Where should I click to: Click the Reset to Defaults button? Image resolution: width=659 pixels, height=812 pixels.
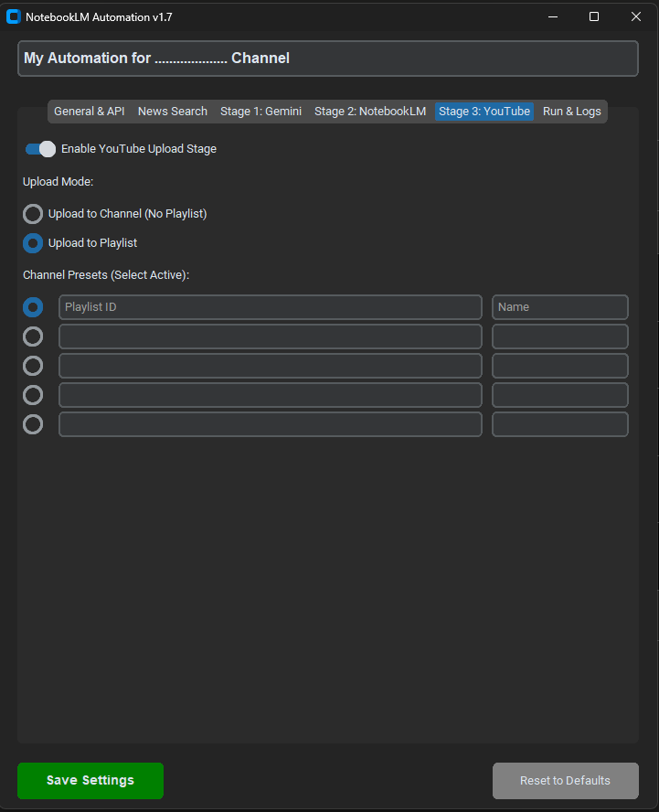pos(565,780)
